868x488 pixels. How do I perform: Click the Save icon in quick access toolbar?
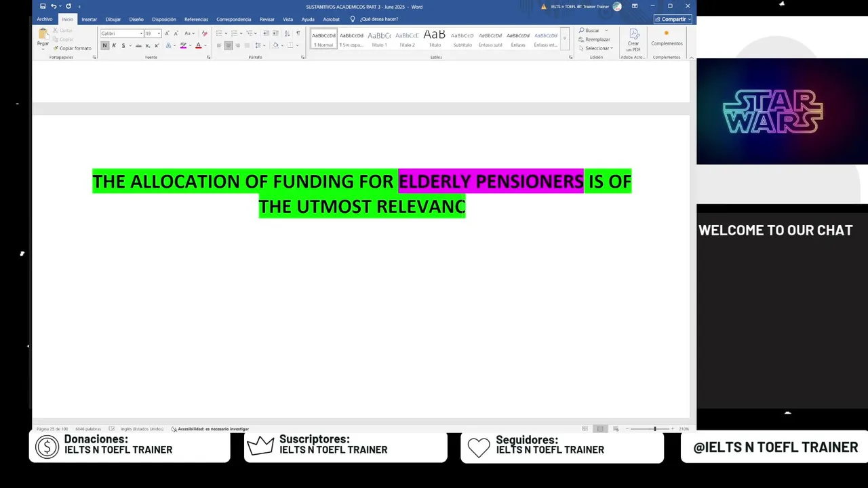(43, 6)
